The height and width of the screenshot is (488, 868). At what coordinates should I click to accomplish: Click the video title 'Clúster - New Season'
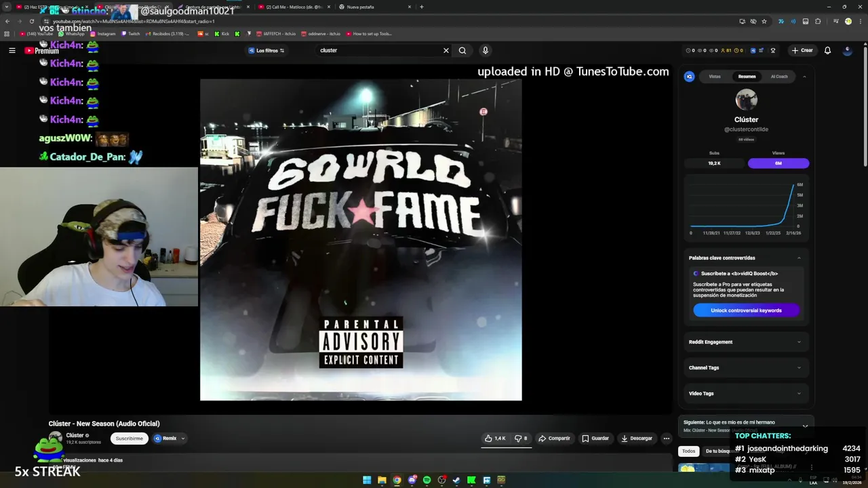pyautogui.click(x=104, y=424)
